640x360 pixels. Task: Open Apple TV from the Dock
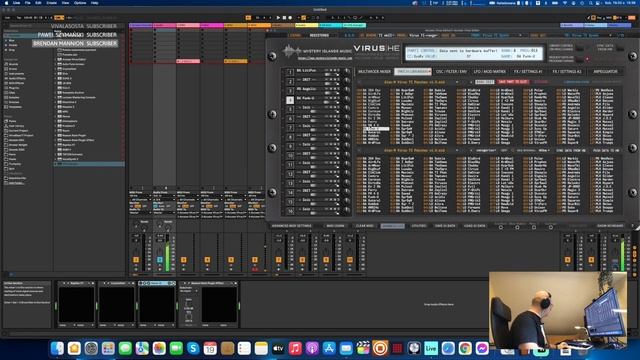tap(278, 348)
